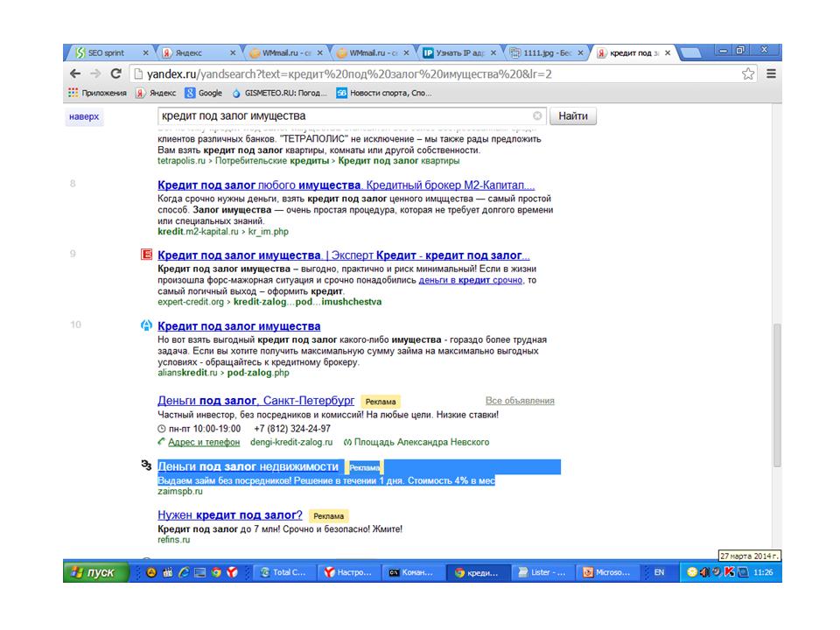Screen dimensions: 840x630
Task: Switch to Total Commander taskbar button
Action: click(x=283, y=572)
